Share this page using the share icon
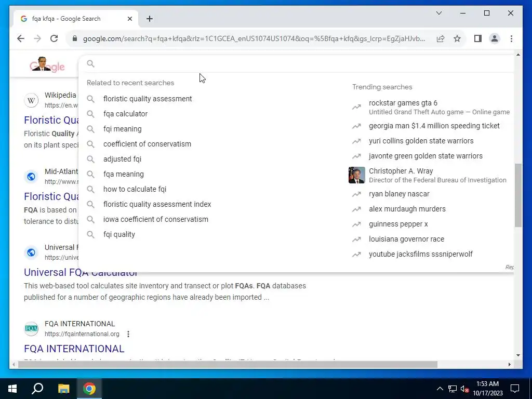 click(441, 38)
